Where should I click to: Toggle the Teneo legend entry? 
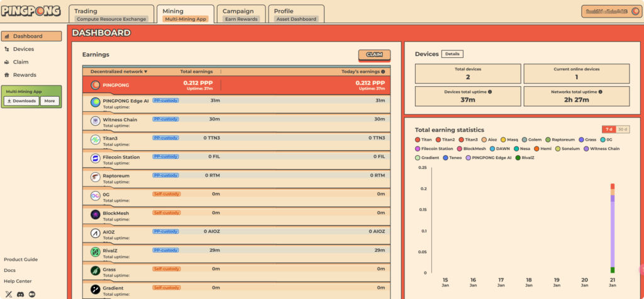pos(452,158)
